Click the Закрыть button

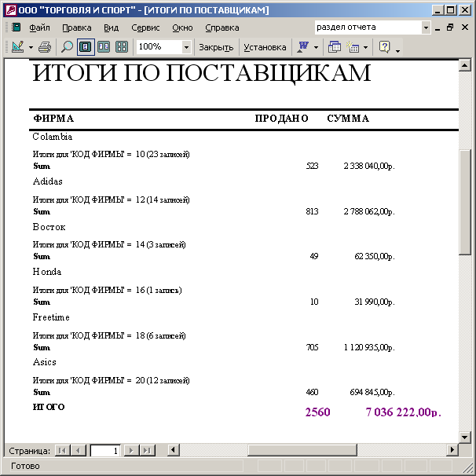[216, 47]
